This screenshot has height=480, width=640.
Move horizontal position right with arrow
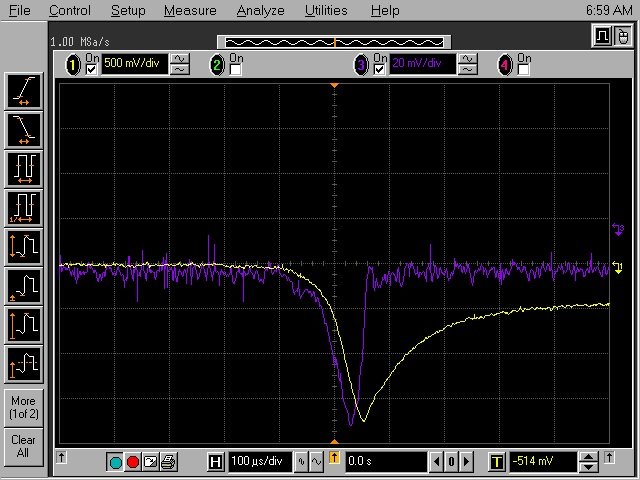pyautogui.click(x=466, y=462)
